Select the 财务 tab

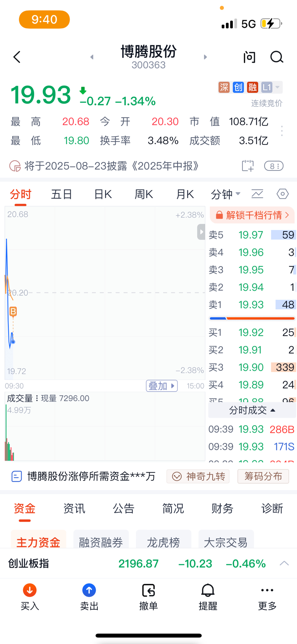coord(223,508)
